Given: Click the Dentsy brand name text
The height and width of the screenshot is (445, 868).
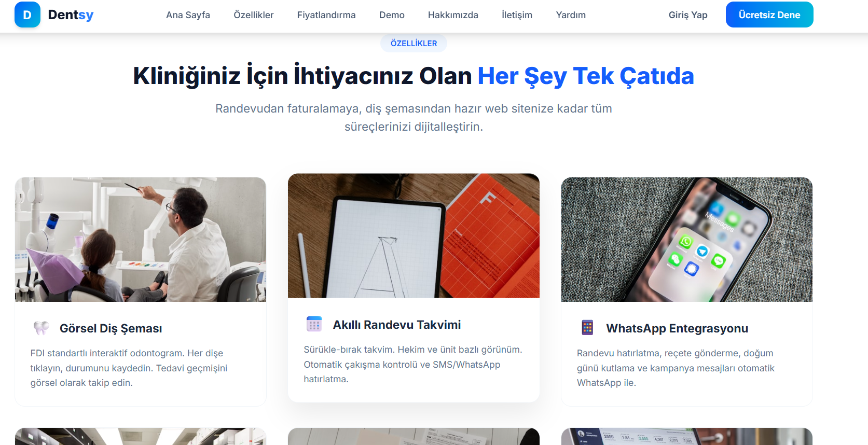Looking at the screenshot, I should click(71, 15).
